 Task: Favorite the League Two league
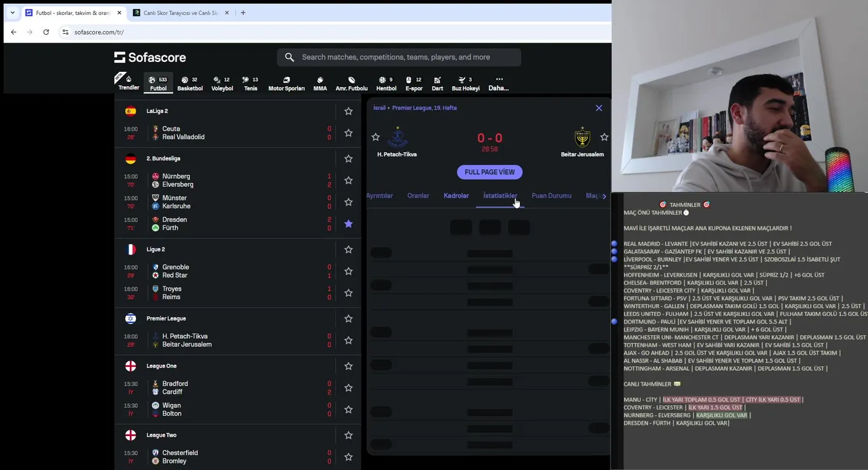click(x=348, y=435)
